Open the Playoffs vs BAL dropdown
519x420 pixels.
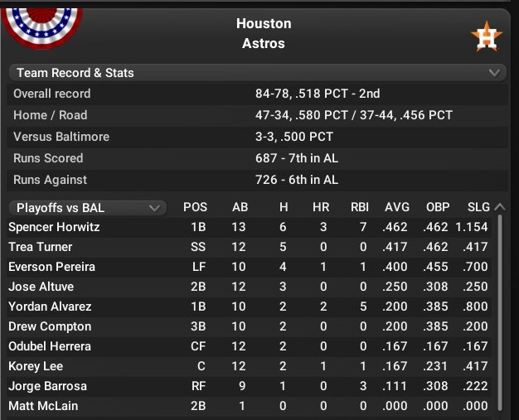coord(85,207)
